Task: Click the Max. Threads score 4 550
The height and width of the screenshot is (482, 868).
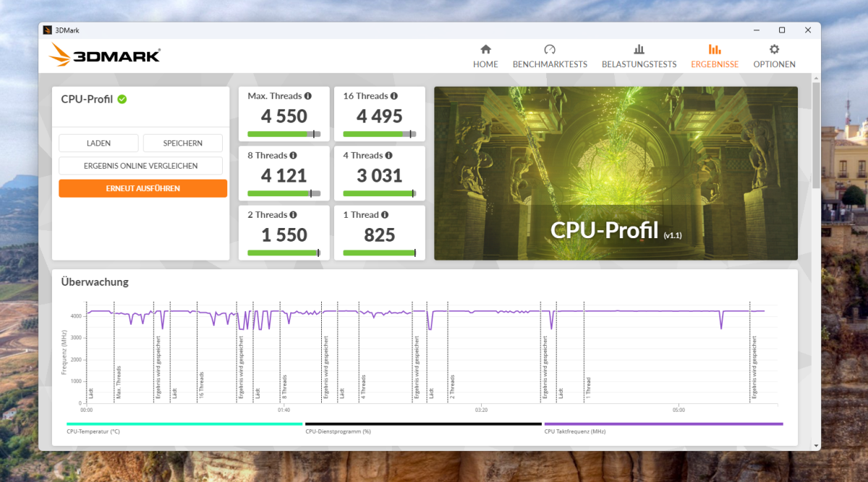Action: tap(284, 117)
